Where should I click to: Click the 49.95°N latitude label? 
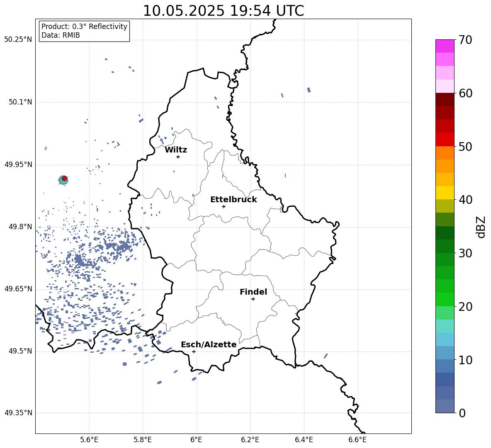18,165
